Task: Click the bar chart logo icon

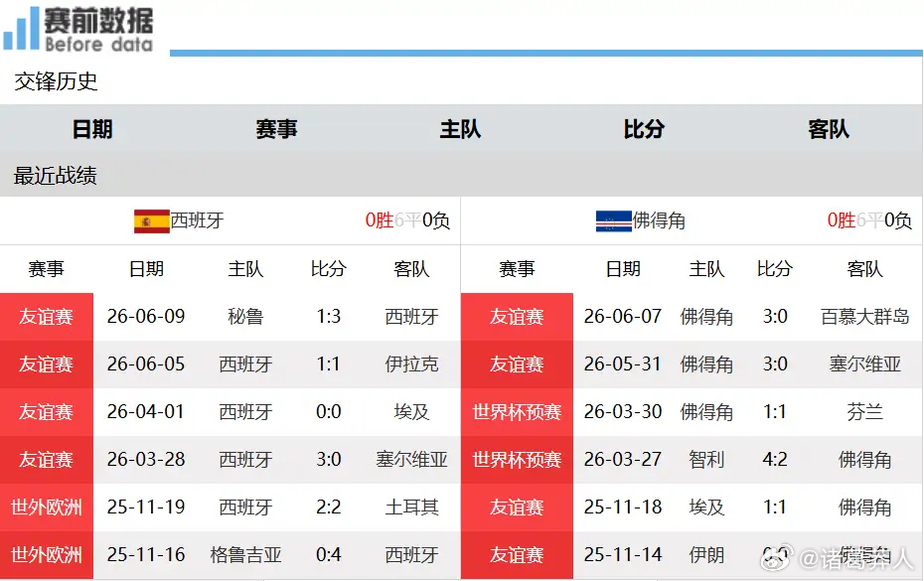Action: [x=21, y=28]
